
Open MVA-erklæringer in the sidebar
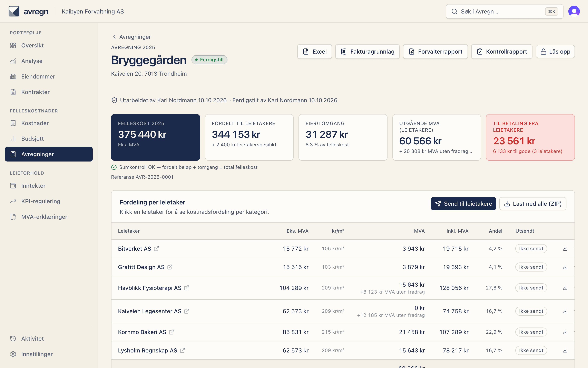tap(49, 217)
